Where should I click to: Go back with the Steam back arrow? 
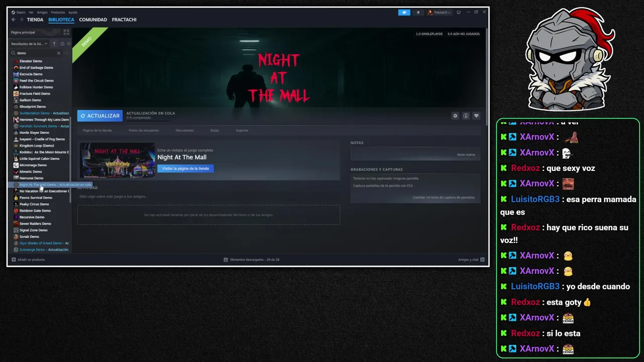point(14,20)
